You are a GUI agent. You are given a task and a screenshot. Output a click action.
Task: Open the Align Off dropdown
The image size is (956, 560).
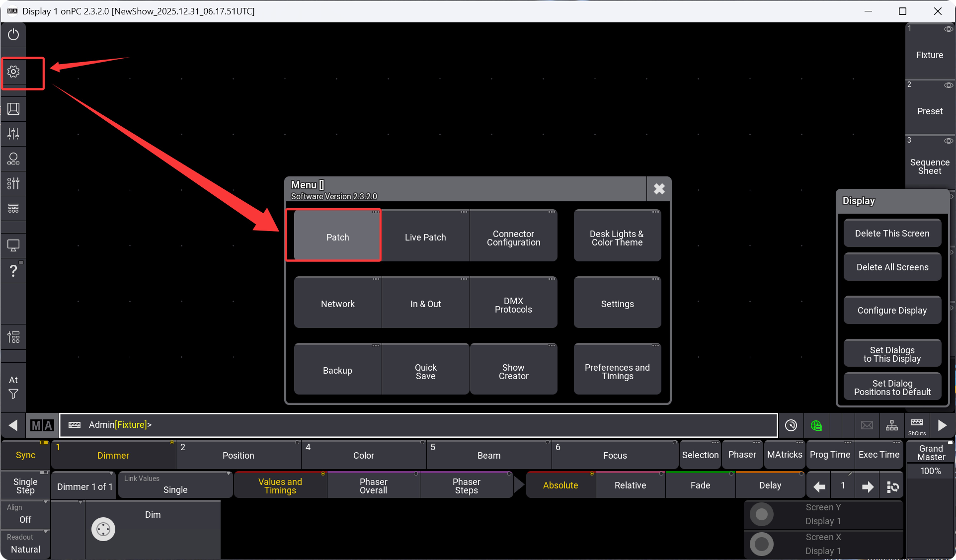[x=26, y=515]
